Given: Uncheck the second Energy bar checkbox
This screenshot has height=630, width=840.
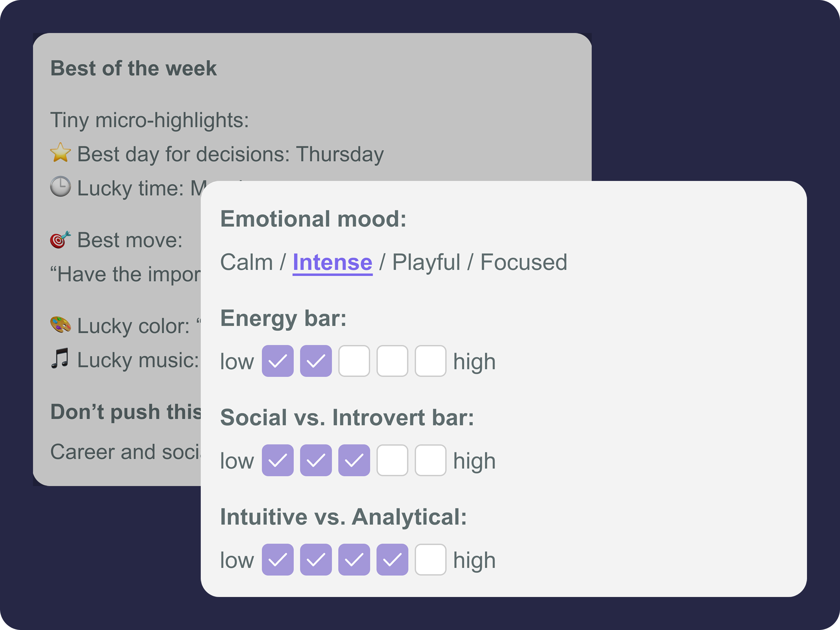Looking at the screenshot, I should coord(316,361).
